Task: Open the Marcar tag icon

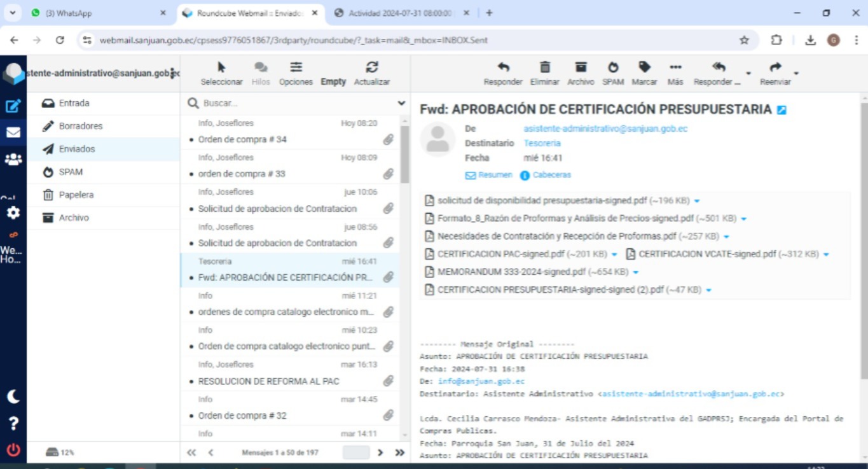Action: click(644, 67)
